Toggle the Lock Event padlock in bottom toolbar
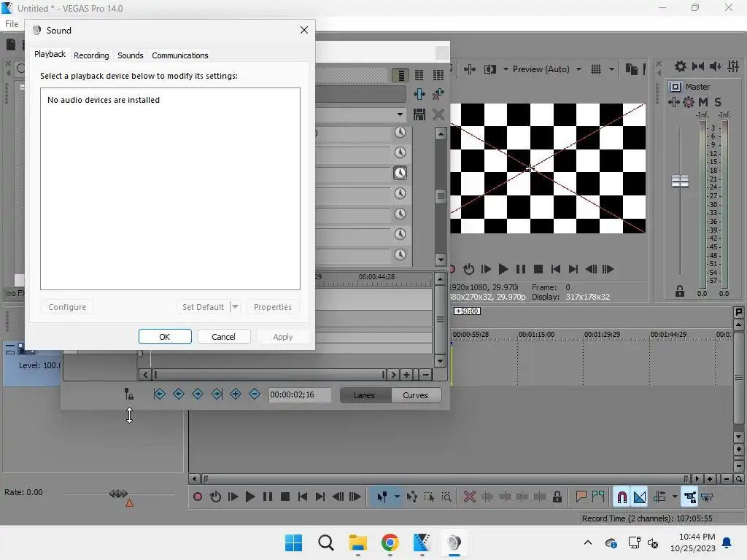The height and width of the screenshot is (560, 747). (557, 497)
